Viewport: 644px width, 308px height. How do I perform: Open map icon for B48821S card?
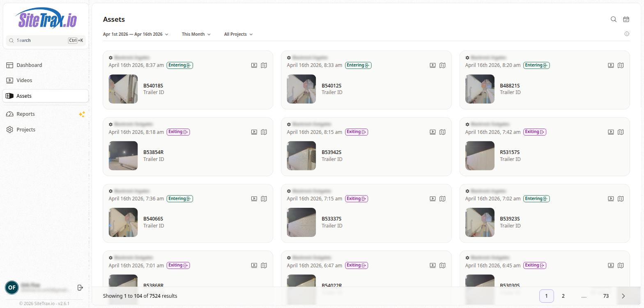click(621, 65)
